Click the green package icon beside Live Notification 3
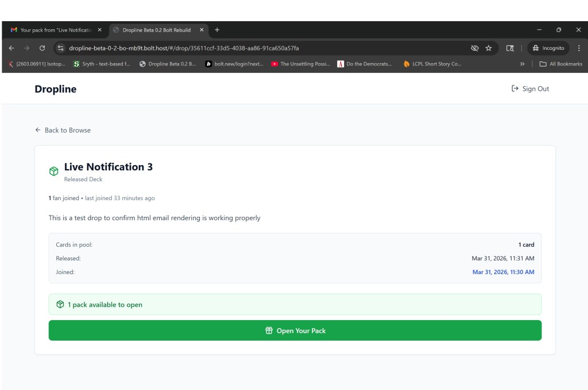This screenshot has height=390, width=588. 53,171
